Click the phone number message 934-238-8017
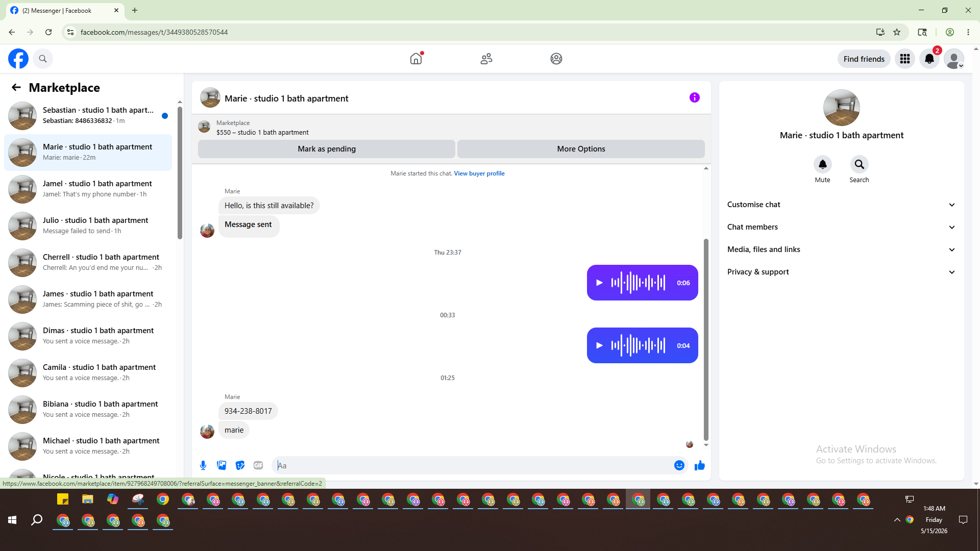This screenshot has width=980, height=551. [x=248, y=411]
